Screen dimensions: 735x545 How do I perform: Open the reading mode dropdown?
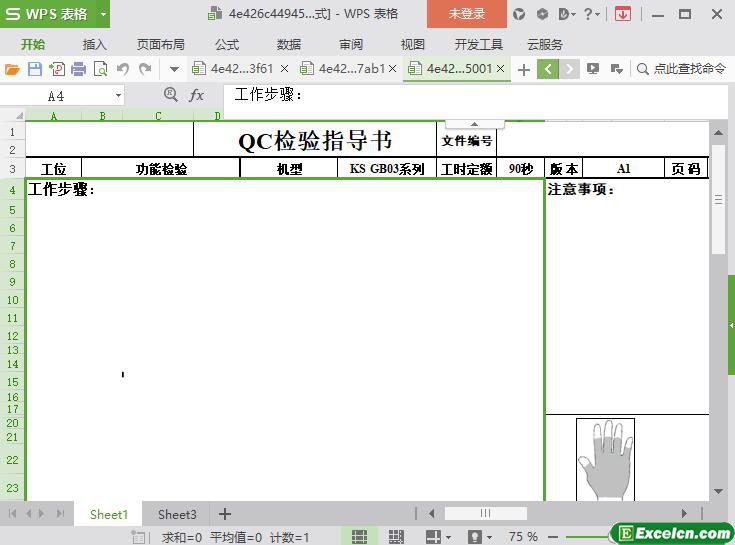point(449,537)
